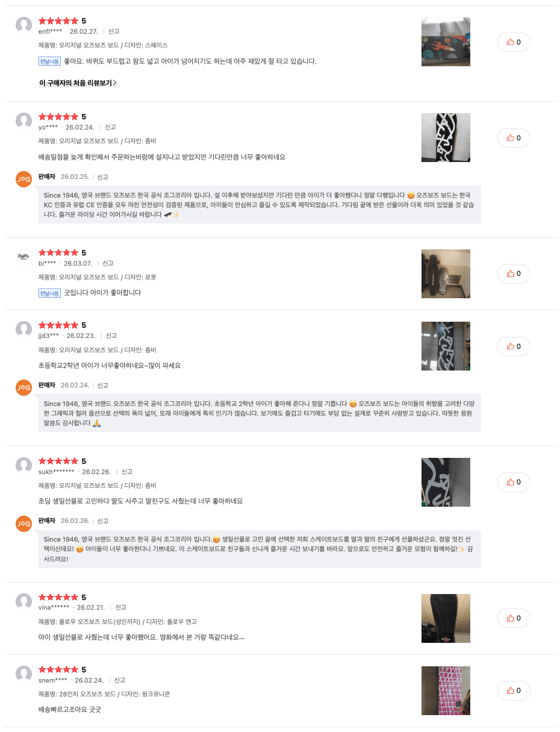Click 한달사용 badge on bi**** review
The height and width of the screenshot is (732, 560).
tap(49, 293)
